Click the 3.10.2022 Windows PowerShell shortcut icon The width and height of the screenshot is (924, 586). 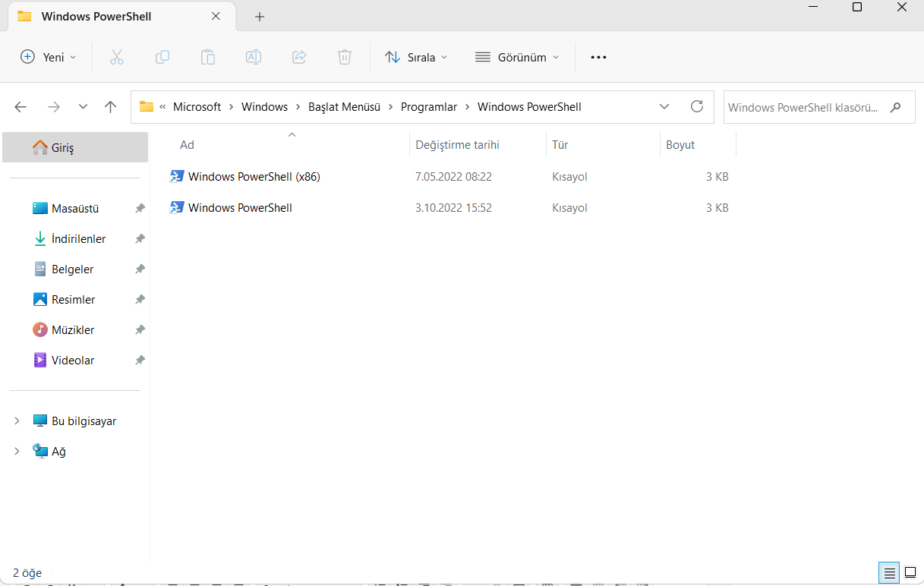[x=177, y=207]
